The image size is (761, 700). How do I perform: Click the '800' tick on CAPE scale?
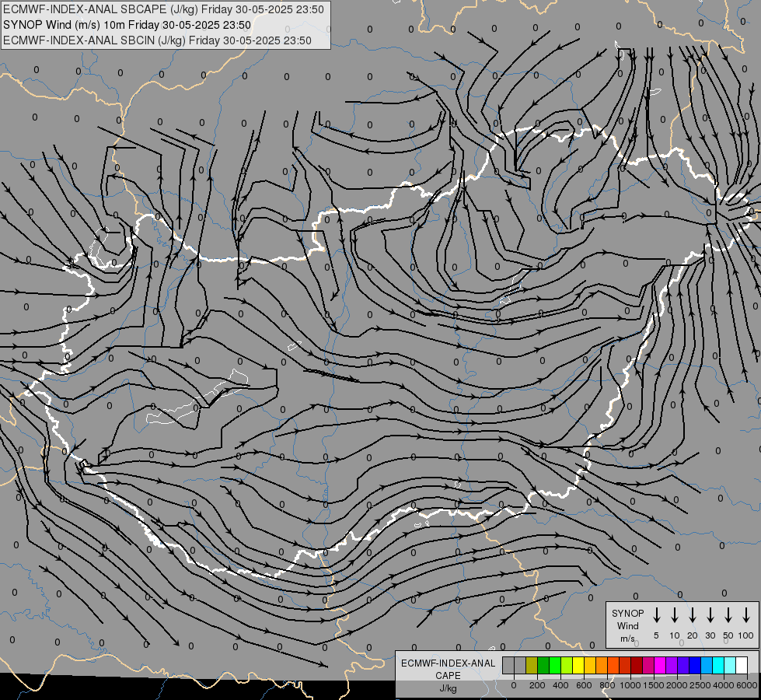click(x=607, y=685)
